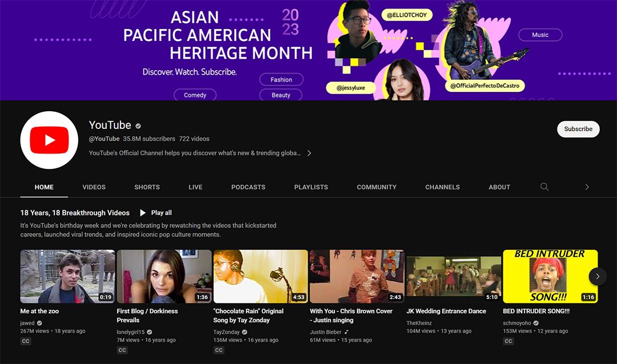
Task: Click the 5:10 duration badge
Action: point(492,297)
